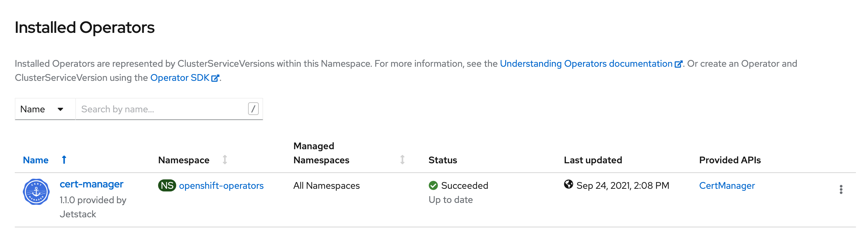The height and width of the screenshot is (228, 868).
Task: Sort by Namespace using its sort arrows
Action: point(225,160)
